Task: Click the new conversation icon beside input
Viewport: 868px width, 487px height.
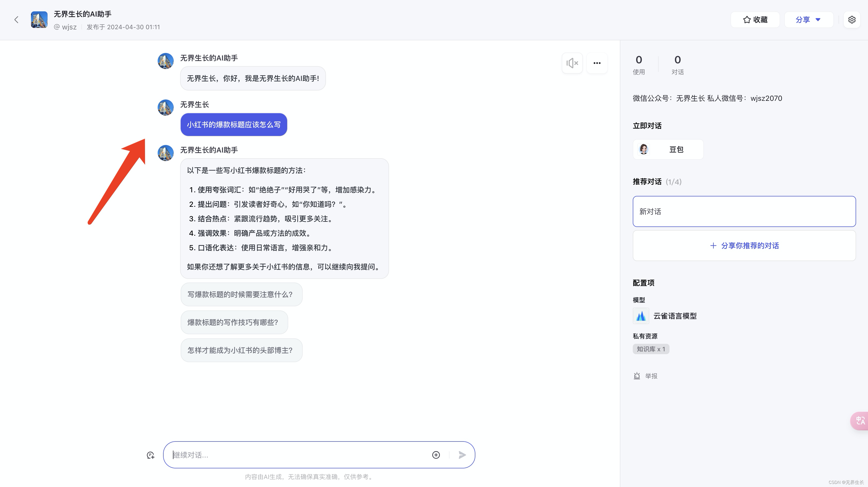Action: 150,455
